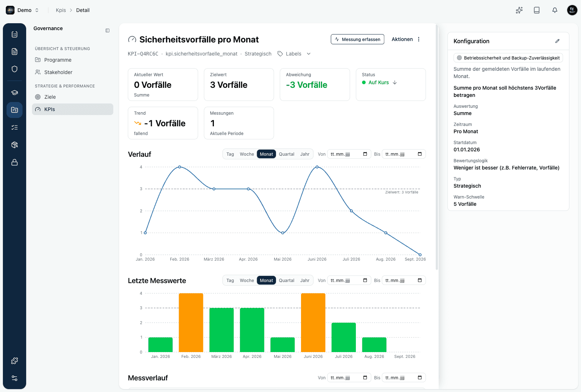Open the shield icon in dark sidebar
The width and height of the screenshot is (581, 392).
coord(15,69)
